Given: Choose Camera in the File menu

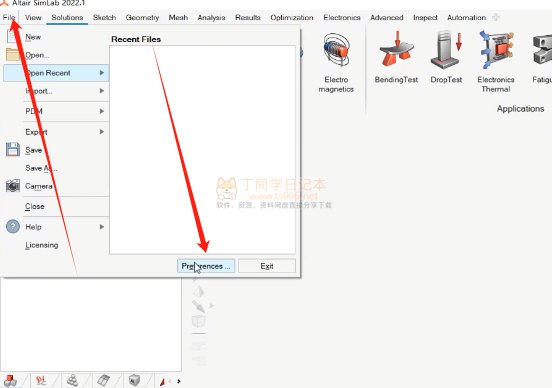Looking at the screenshot, I should [x=39, y=186].
